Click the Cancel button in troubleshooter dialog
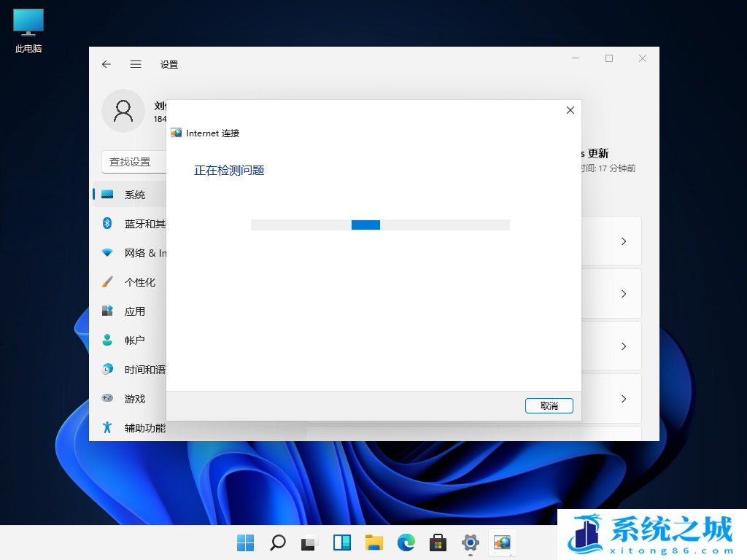Viewport: 747px width, 560px height. pyautogui.click(x=549, y=406)
